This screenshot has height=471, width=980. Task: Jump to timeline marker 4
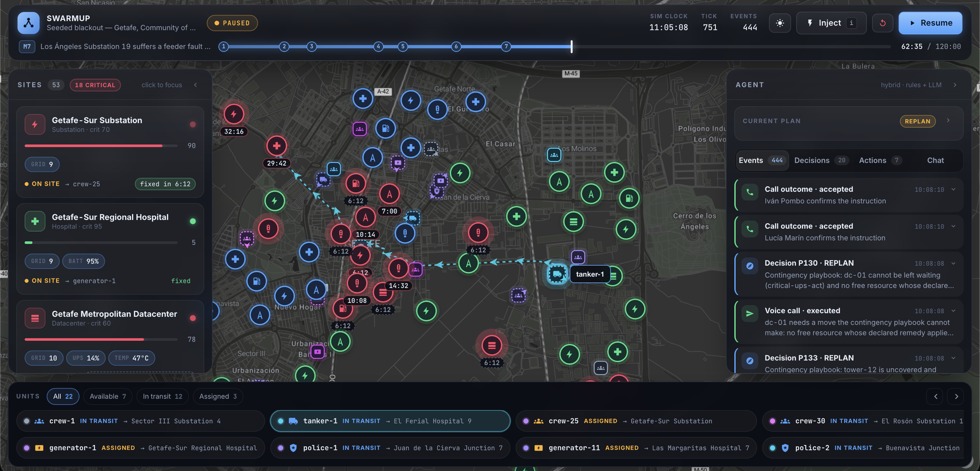pyautogui.click(x=378, y=47)
